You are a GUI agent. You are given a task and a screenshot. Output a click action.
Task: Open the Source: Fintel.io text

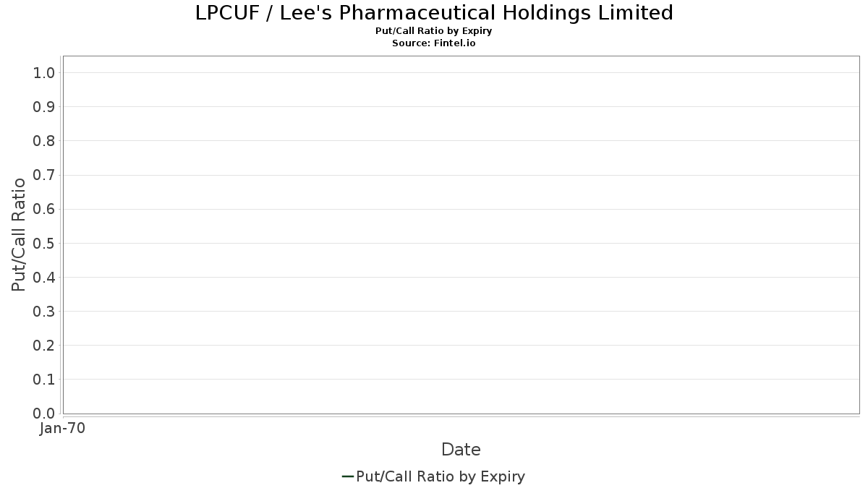point(434,43)
